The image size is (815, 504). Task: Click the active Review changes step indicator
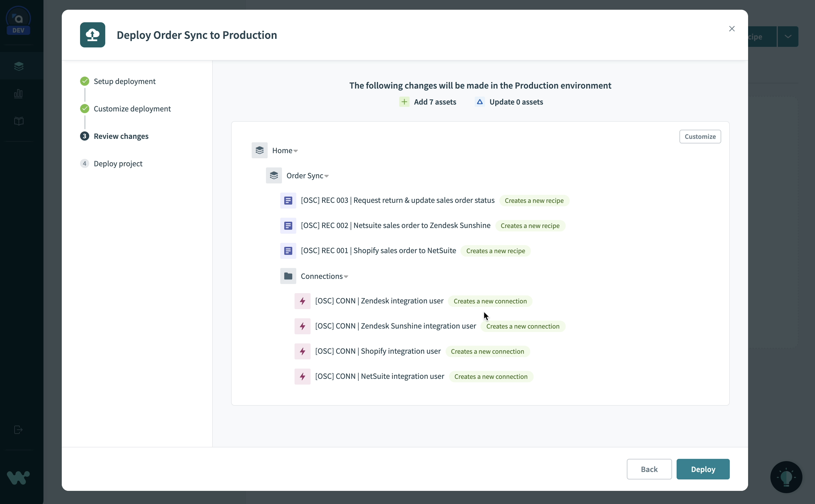(84, 136)
